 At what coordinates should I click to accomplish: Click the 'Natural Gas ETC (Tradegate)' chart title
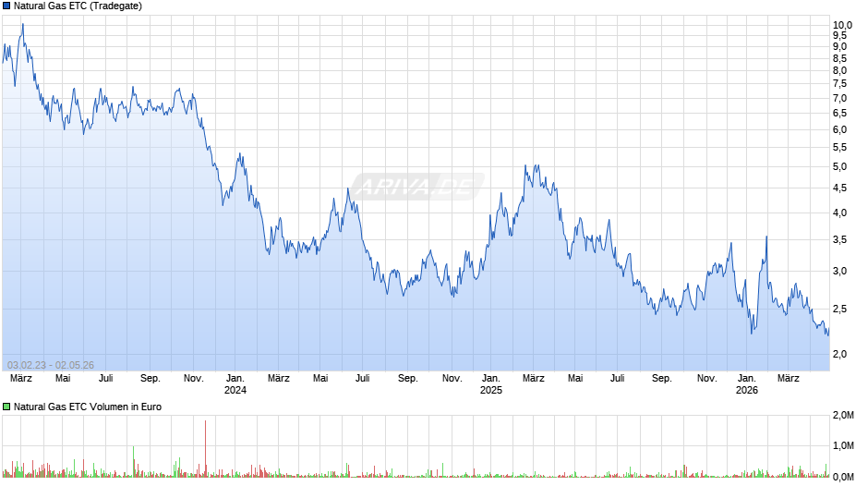[x=78, y=6]
